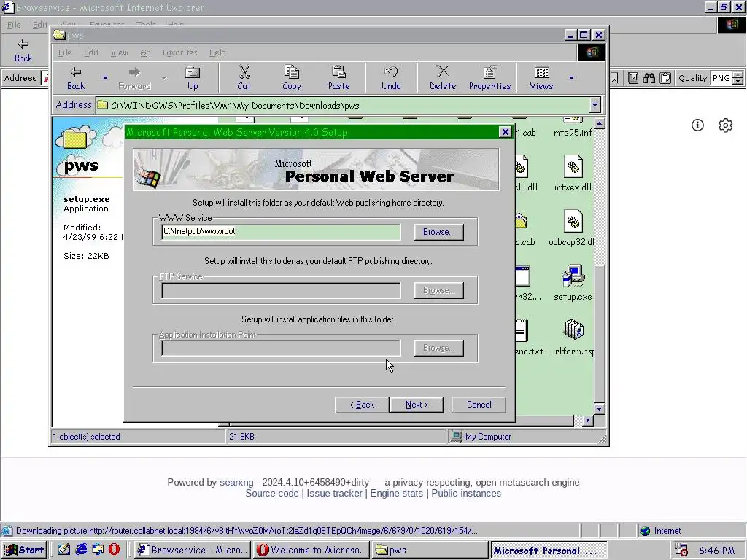Open the Engine stats footer link
Viewport: 747px width, 560px height.
(396, 494)
